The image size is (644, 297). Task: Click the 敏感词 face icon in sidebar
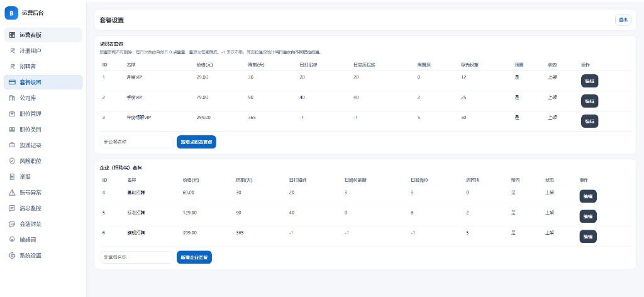(x=13, y=240)
